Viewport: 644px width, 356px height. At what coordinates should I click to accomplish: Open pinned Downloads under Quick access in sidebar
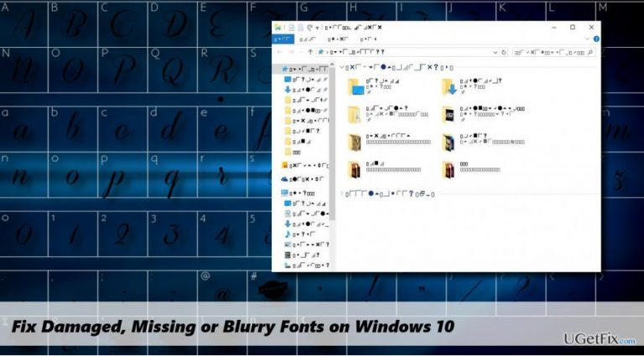(306, 90)
